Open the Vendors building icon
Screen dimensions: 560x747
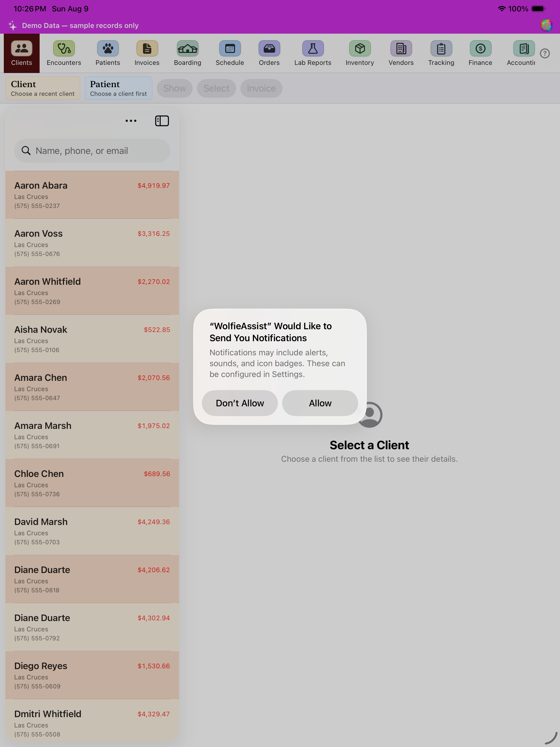point(401,49)
